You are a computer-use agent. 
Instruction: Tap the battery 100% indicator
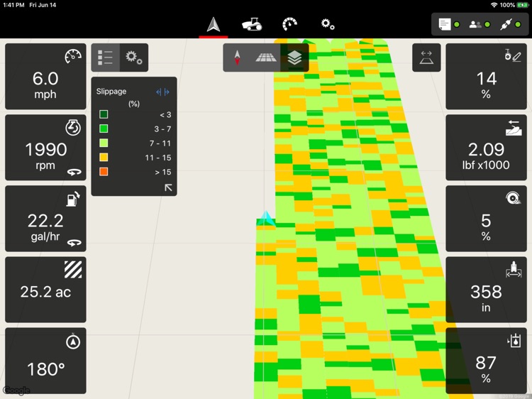[x=514, y=5]
